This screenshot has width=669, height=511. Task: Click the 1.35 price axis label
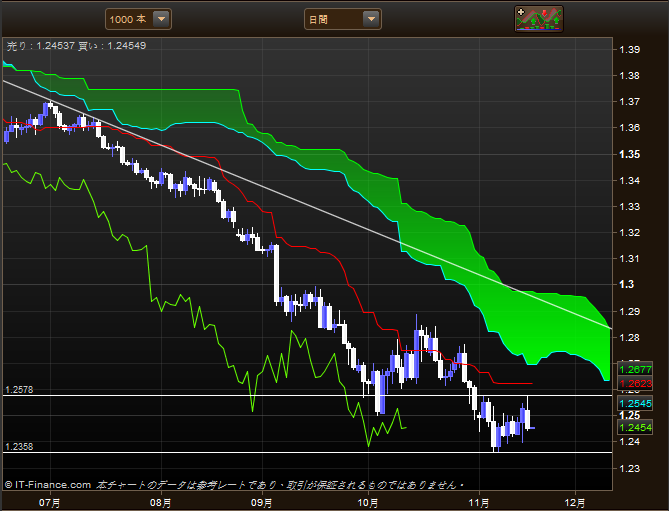click(630, 154)
